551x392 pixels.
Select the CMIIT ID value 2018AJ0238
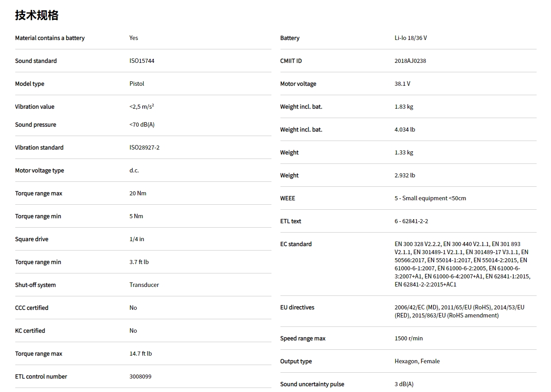click(410, 61)
